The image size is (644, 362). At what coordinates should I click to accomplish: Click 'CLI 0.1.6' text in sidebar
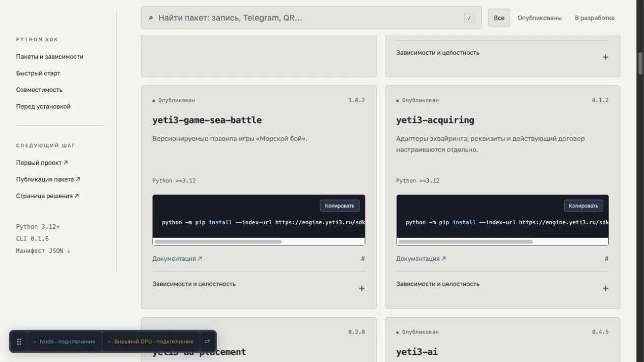click(32, 238)
